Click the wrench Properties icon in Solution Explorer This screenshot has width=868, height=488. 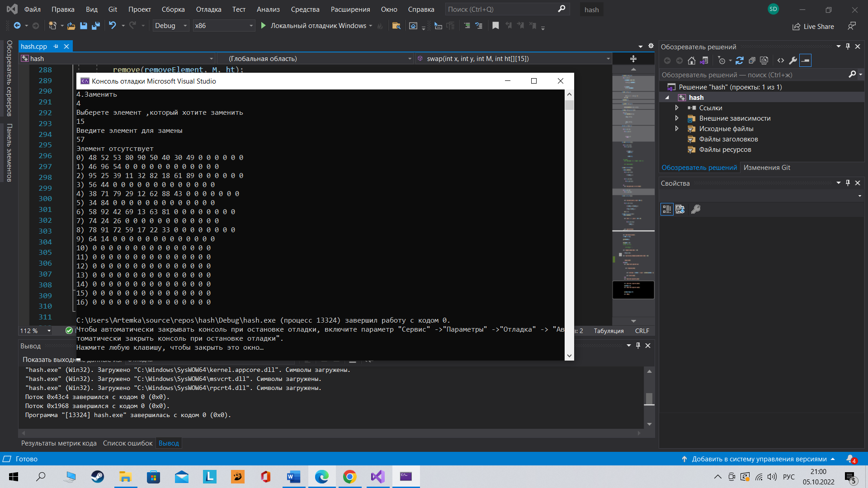(x=793, y=61)
